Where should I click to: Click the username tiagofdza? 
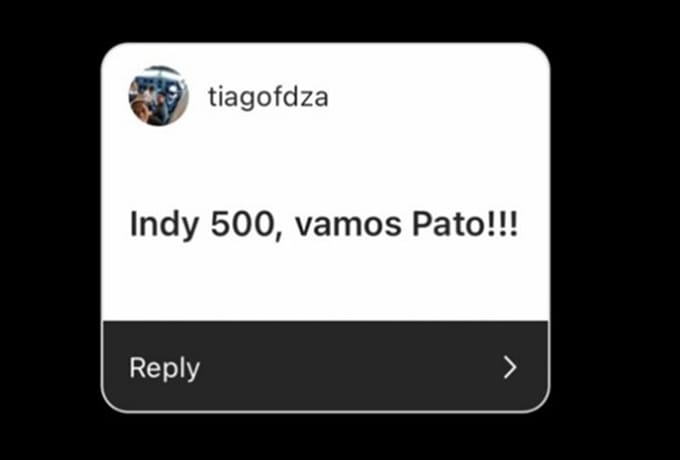click(x=268, y=98)
